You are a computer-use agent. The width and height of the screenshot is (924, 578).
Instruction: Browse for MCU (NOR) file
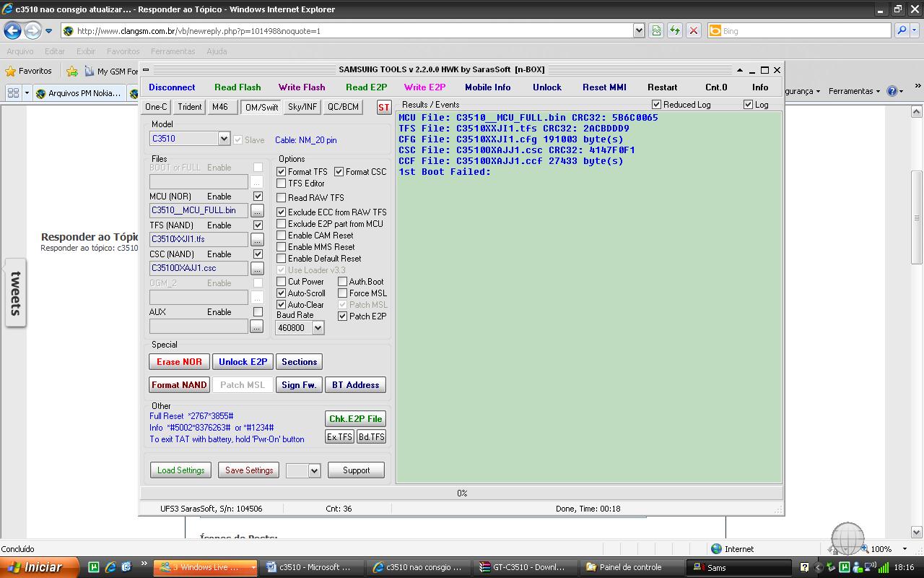257,210
